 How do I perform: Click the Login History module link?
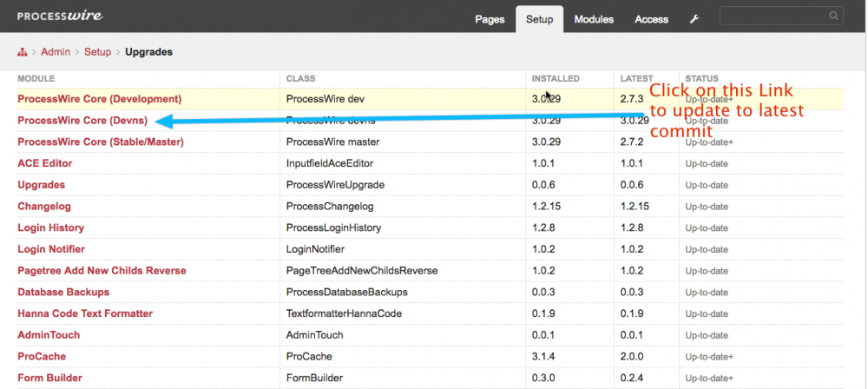[x=50, y=227]
